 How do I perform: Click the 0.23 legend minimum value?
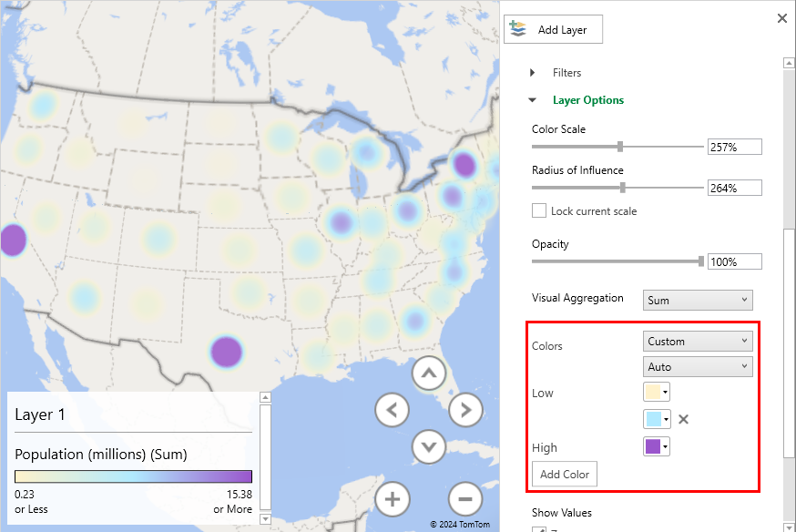coord(25,495)
